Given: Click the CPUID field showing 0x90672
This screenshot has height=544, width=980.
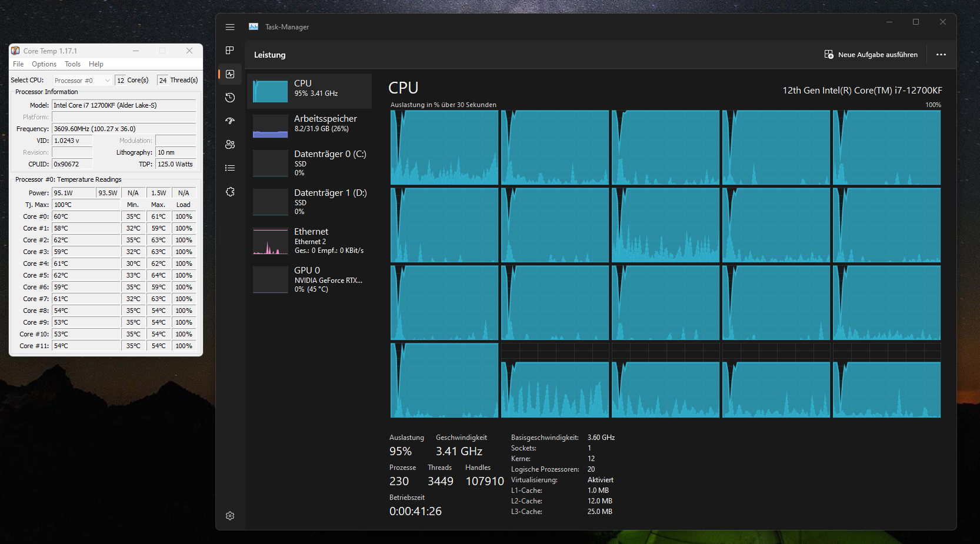Looking at the screenshot, I should pyautogui.click(x=72, y=164).
